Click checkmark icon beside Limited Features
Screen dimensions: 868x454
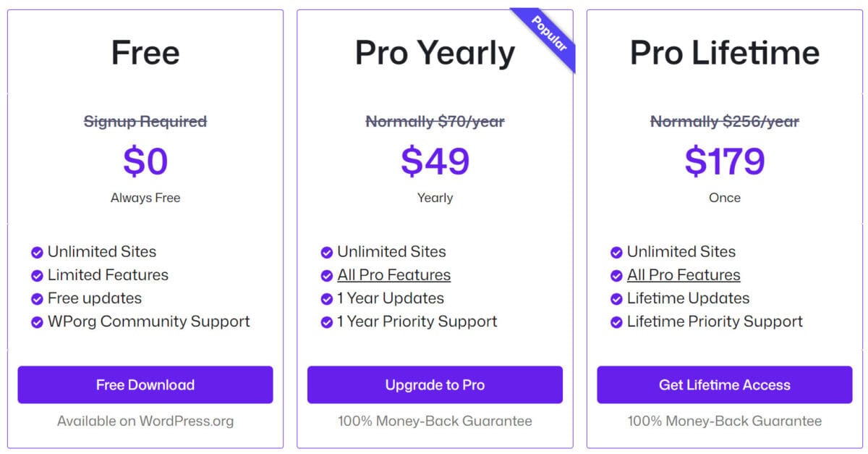pos(37,276)
